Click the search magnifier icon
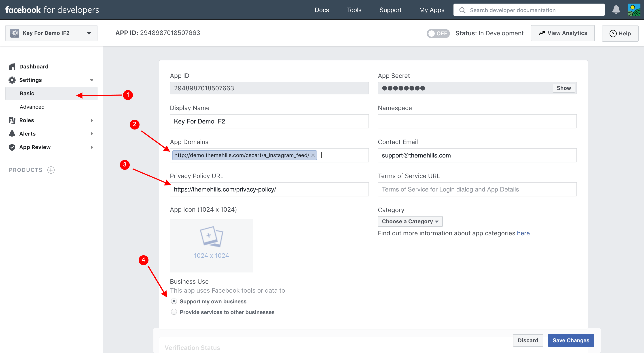This screenshot has height=353, width=644. (462, 10)
